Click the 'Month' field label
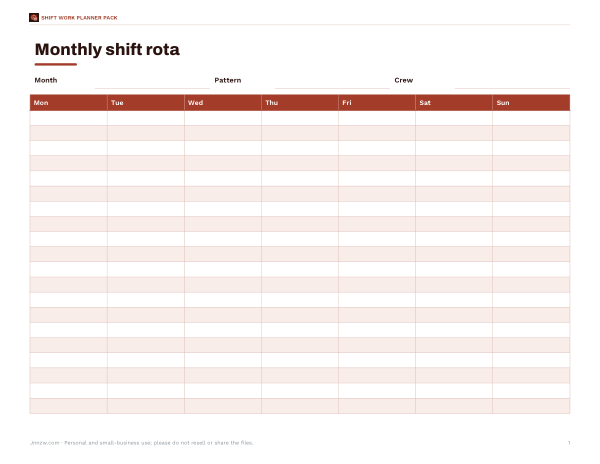The width and height of the screenshot is (600, 464). [46, 80]
